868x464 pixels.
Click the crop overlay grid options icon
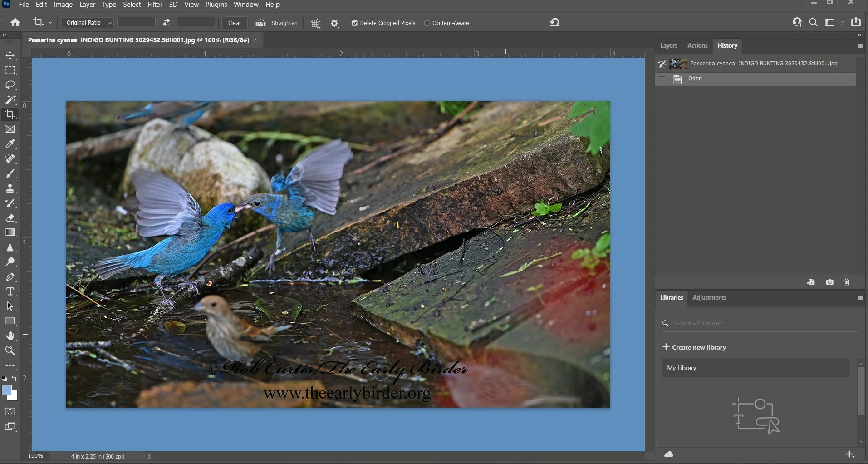point(315,23)
